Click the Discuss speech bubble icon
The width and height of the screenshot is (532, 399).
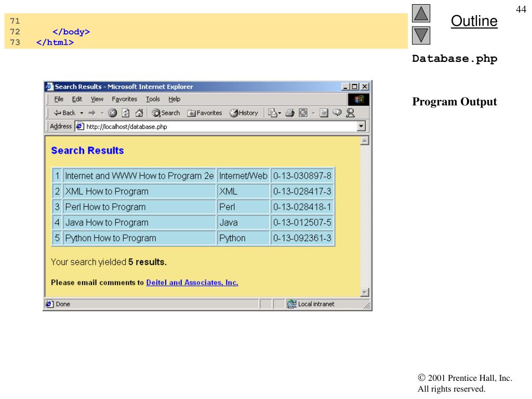coord(337,113)
